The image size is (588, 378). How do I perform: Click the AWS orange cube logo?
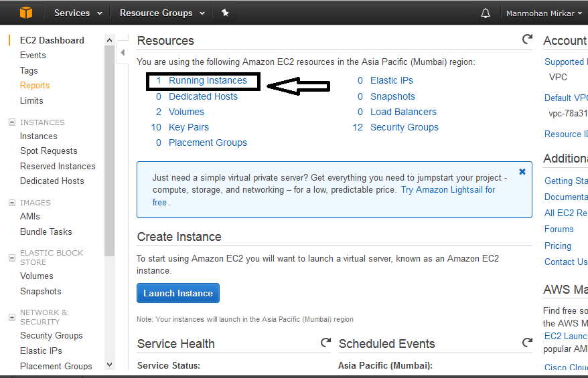tap(25, 13)
